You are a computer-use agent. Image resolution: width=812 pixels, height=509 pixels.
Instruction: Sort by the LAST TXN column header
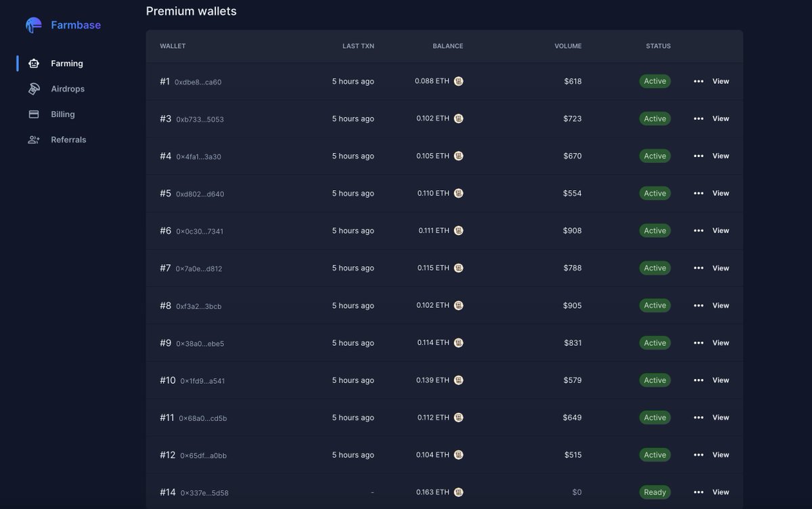[x=358, y=46]
